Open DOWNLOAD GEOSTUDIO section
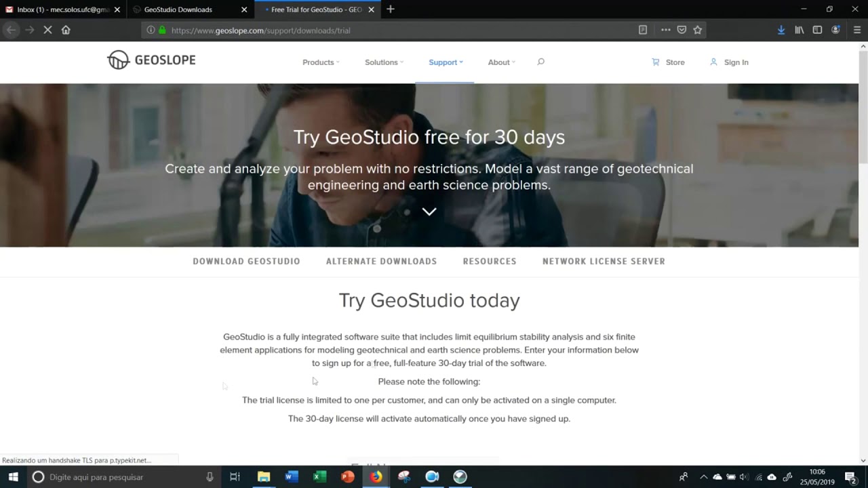The width and height of the screenshot is (868, 488). [246, 261]
